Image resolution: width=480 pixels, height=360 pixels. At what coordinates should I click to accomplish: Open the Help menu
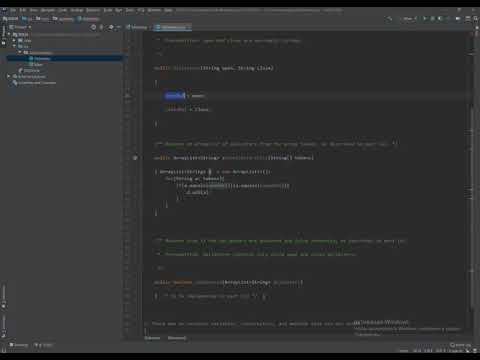point(168,10)
